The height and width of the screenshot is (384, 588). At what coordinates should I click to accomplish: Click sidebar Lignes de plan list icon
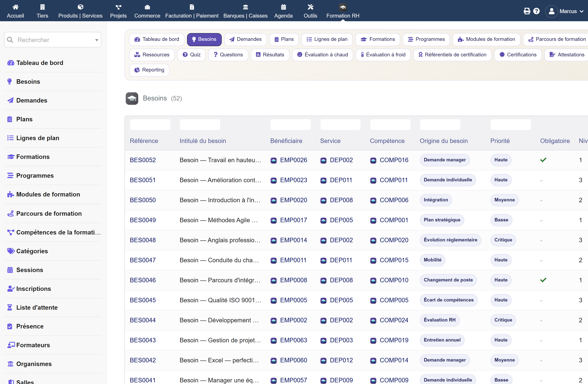tap(10, 138)
